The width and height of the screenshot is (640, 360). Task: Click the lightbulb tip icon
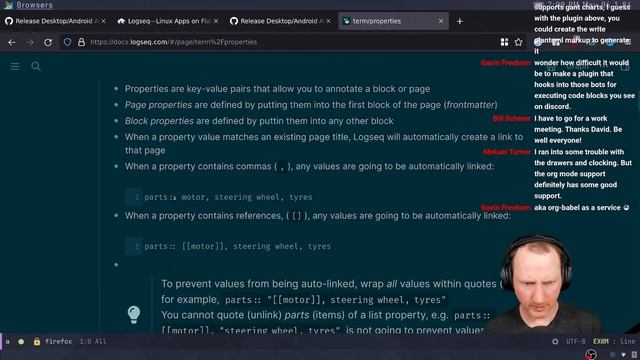pos(134,314)
